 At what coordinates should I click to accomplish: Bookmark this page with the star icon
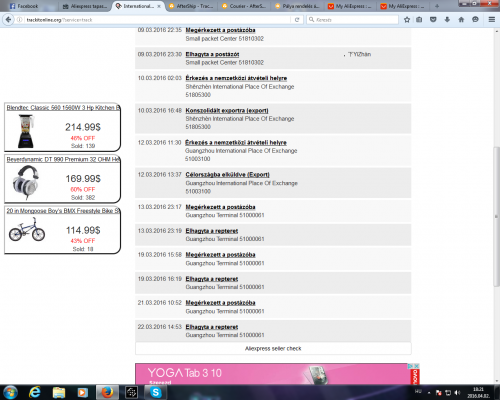(x=407, y=20)
